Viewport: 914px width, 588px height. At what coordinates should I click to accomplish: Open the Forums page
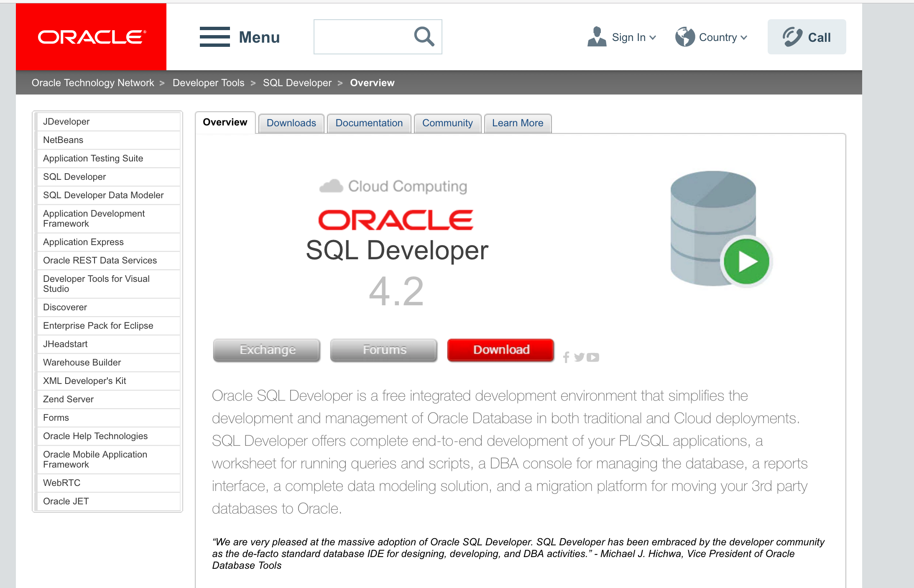coord(383,350)
